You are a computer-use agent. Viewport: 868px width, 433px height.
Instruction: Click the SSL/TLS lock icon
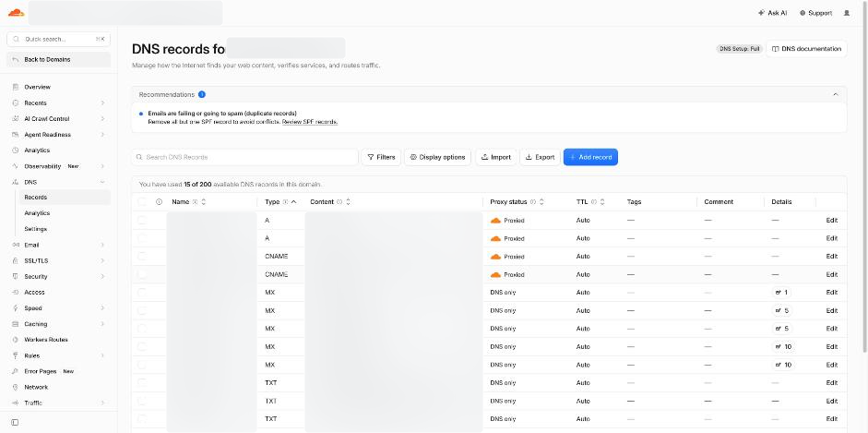pos(16,260)
